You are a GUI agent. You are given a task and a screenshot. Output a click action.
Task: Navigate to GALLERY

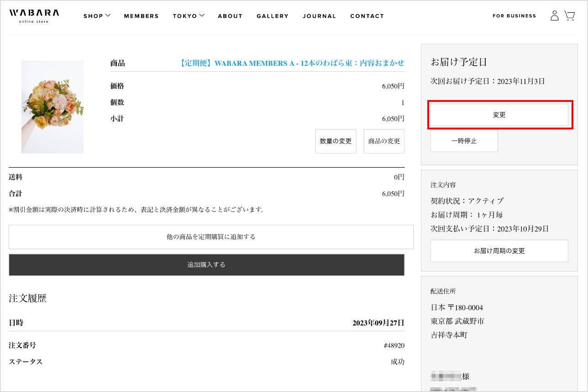coord(273,16)
